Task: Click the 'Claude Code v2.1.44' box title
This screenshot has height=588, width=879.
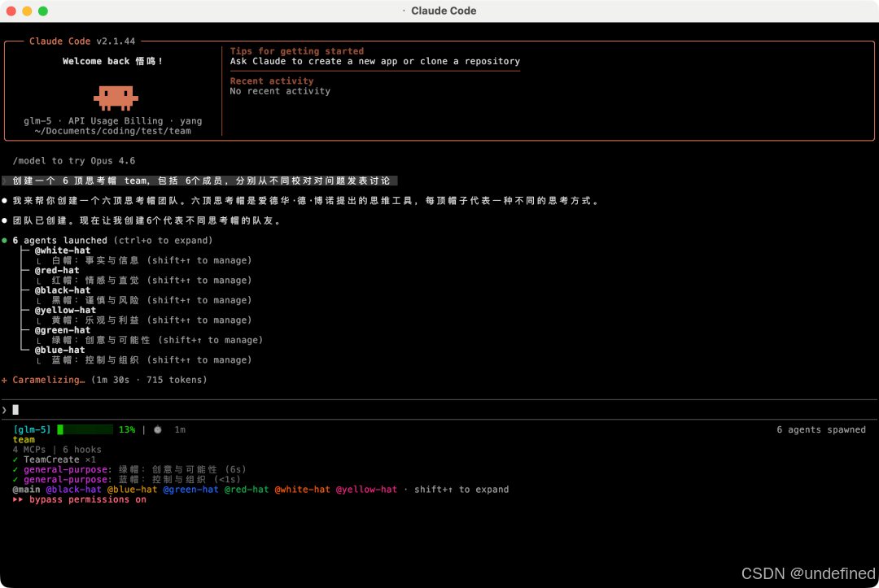Action: (82, 41)
